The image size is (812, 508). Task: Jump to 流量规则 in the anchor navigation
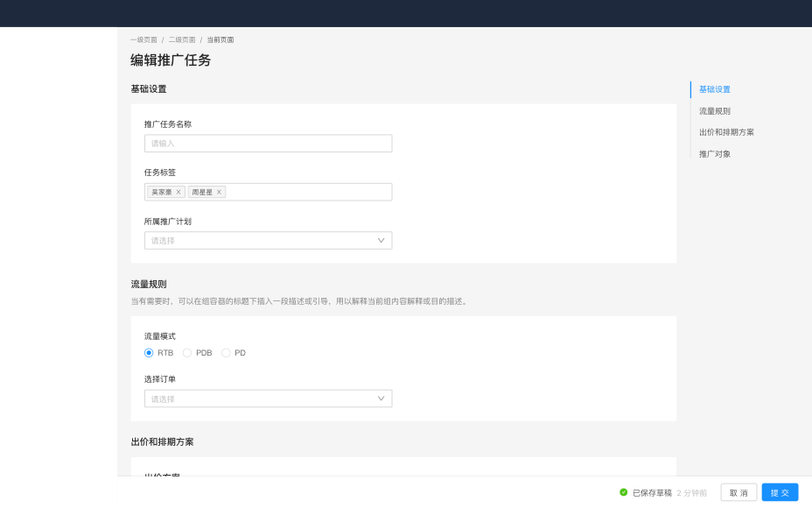[x=715, y=111]
